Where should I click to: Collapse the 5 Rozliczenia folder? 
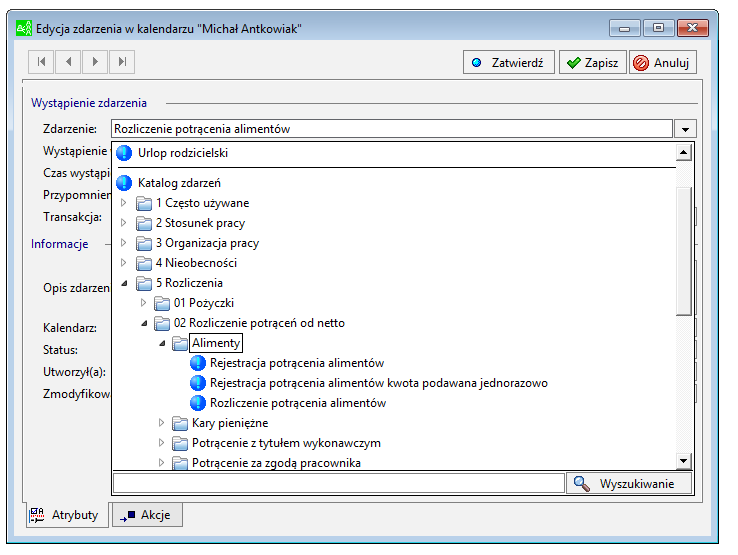click(124, 283)
